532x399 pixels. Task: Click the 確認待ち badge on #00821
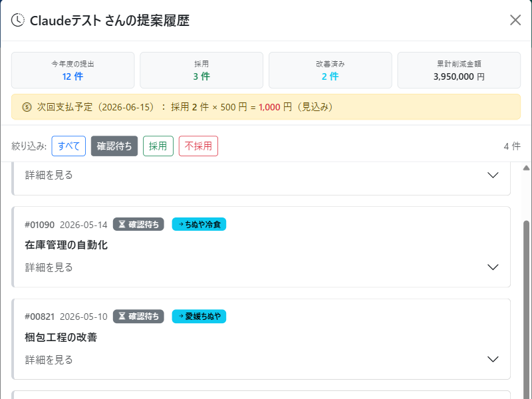pyautogui.click(x=138, y=317)
